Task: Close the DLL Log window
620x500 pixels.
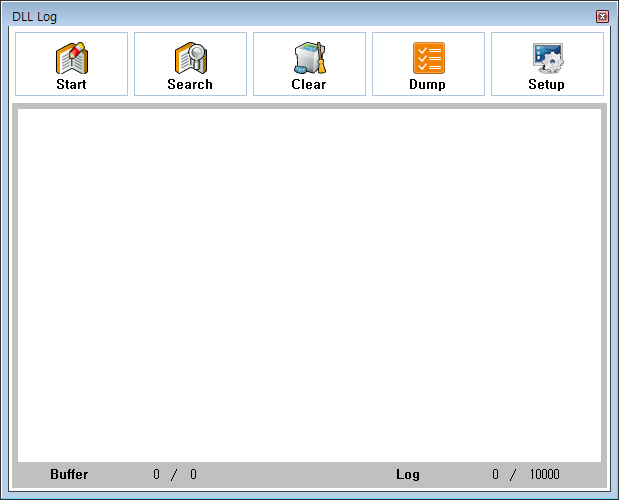Action: pos(602,17)
